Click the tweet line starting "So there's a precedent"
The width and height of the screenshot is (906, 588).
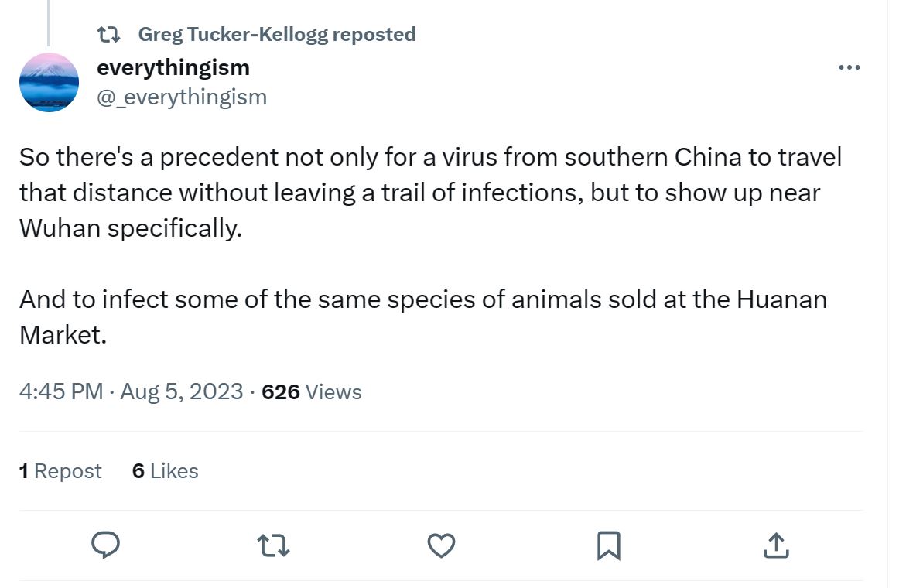pos(430,157)
